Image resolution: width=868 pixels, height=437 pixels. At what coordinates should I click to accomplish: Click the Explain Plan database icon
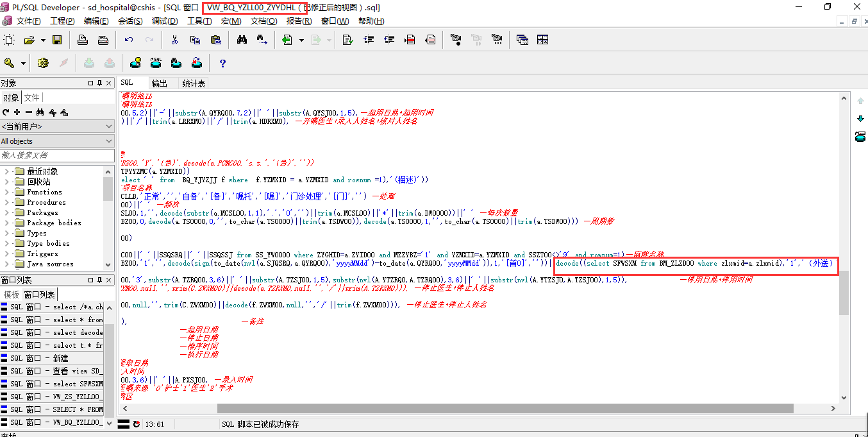click(135, 63)
